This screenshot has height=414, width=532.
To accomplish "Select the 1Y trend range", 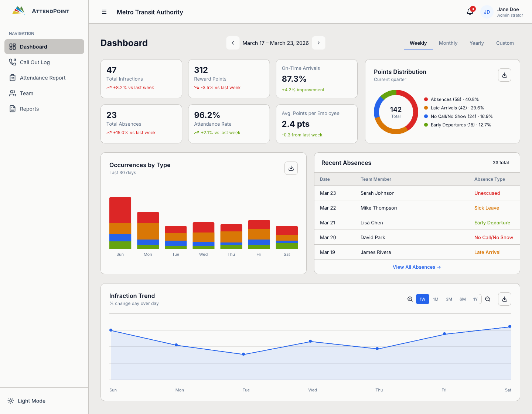I will pyautogui.click(x=475, y=299).
